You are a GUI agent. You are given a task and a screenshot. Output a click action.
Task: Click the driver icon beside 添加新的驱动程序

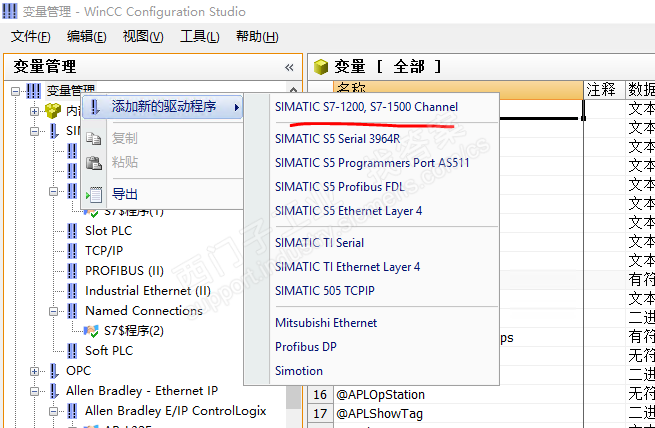(x=95, y=107)
